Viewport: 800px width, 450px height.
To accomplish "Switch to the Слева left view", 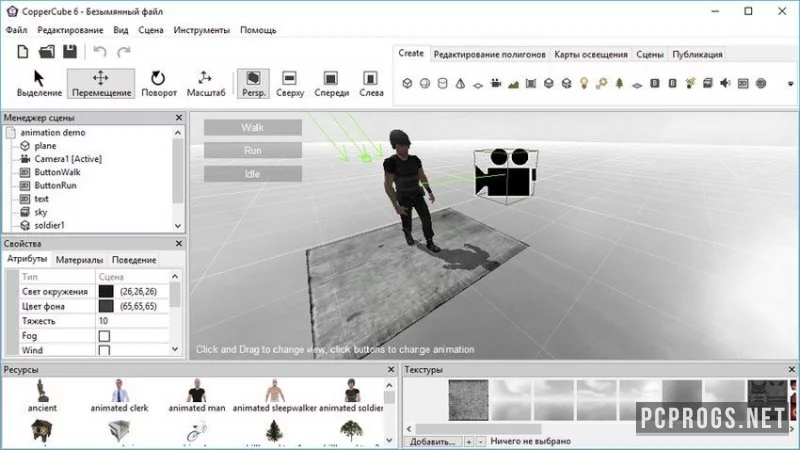I will click(371, 84).
